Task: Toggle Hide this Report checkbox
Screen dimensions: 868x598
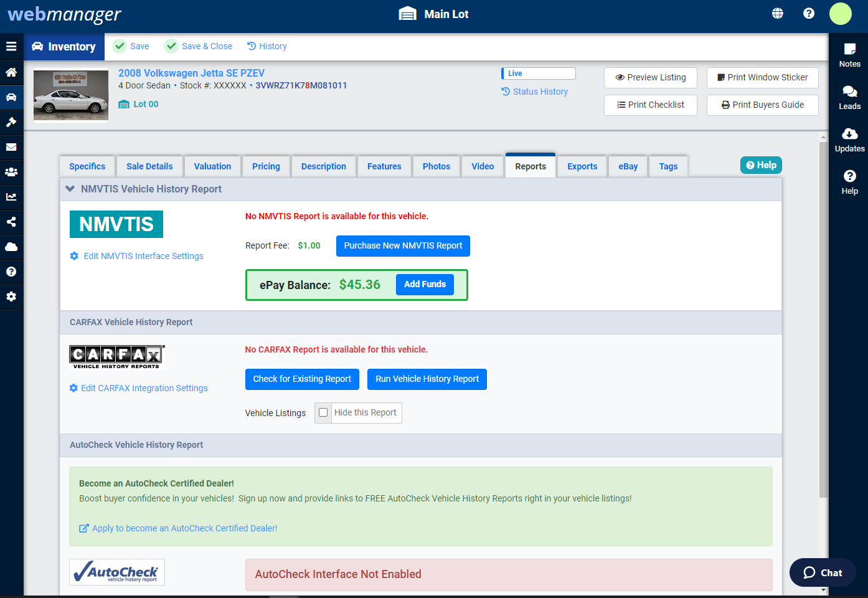Action: pyautogui.click(x=323, y=412)
